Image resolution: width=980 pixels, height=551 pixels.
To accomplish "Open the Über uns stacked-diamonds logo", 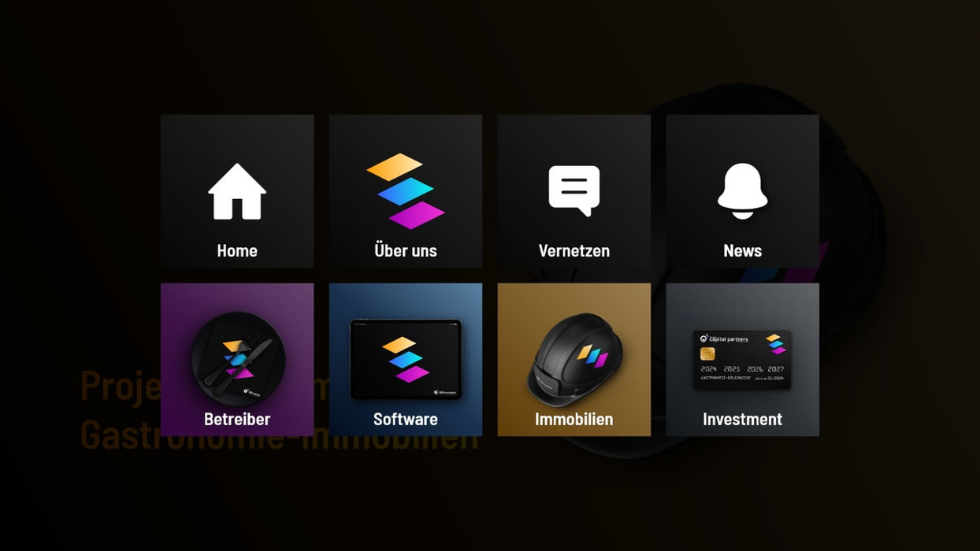I will [406, 191].
